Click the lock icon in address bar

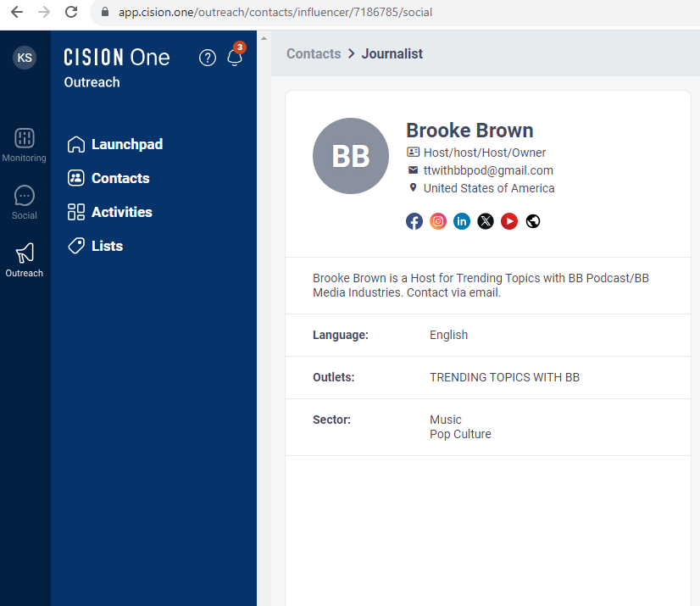(x=105, y=12)
